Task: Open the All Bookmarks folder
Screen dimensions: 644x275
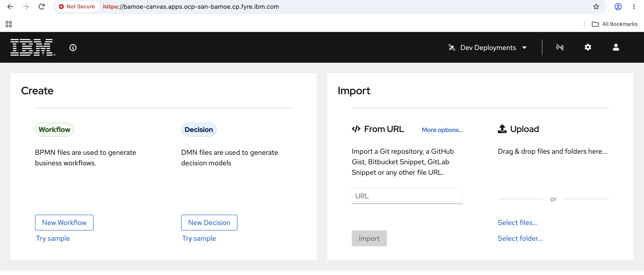Action: coord(614,24)
